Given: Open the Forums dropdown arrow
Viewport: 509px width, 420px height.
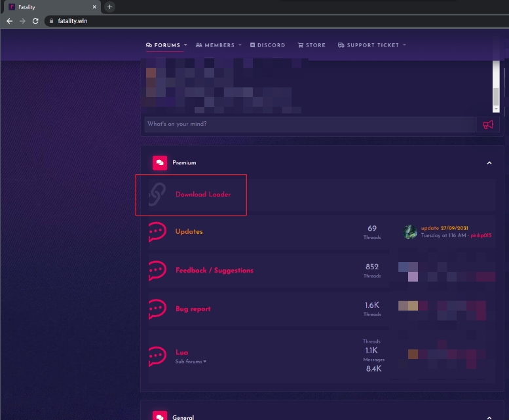Looking at the screenshot, I should coord(185,45).
